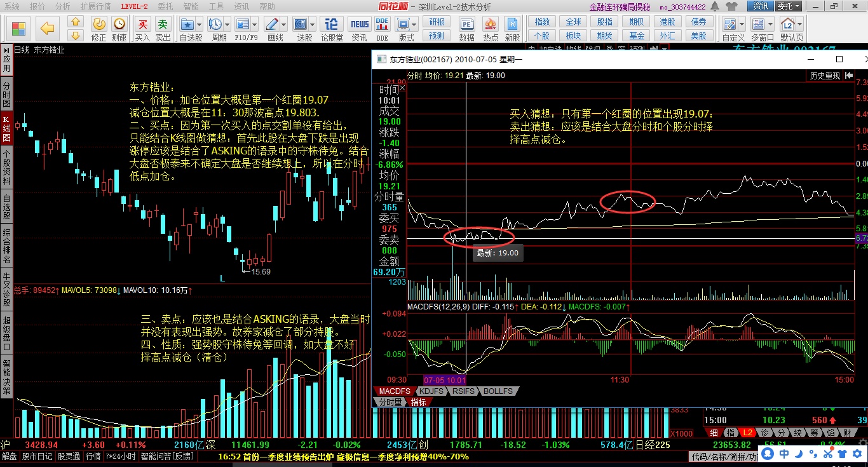Open the 系统 menu
The image size is (868, 467).
[x=12, y=6]
